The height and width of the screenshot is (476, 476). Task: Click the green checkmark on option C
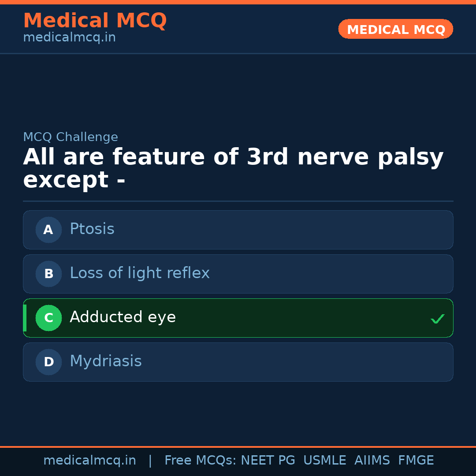438,318
